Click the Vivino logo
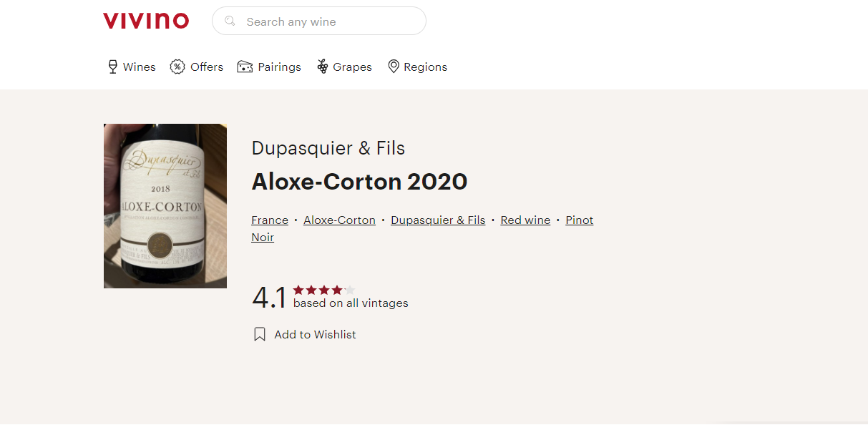This screenshot has width=868, height=425. coord(146,21)
